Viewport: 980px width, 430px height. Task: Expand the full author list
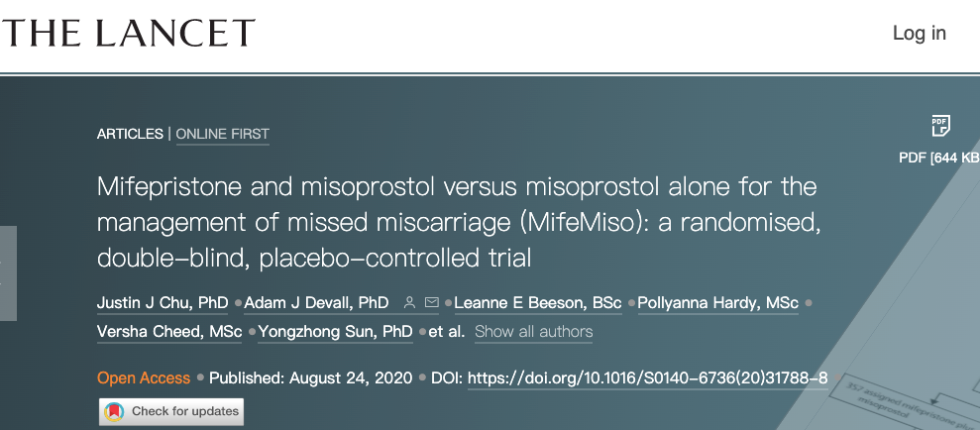[x=533, y=332]
